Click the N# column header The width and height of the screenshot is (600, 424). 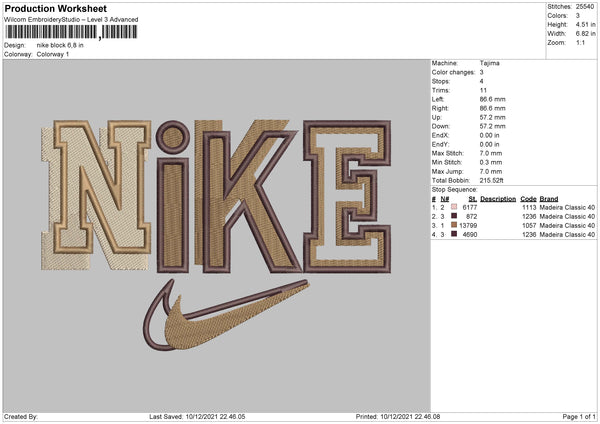pyautogui.click(x=445, y=198)
